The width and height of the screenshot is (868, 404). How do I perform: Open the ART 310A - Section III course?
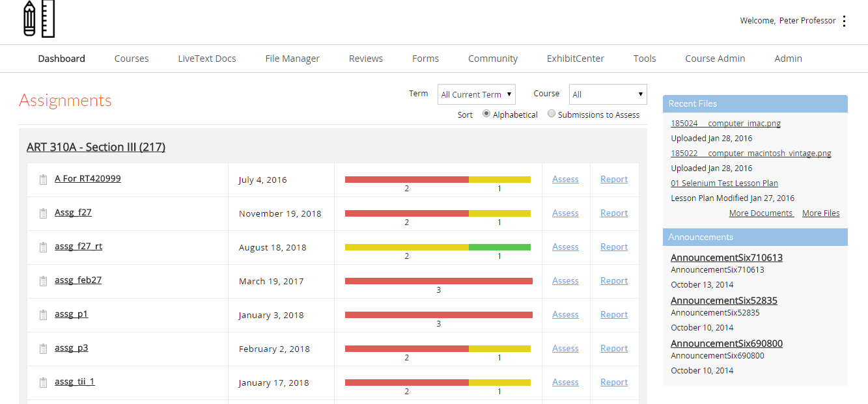(x=96, y=147)
